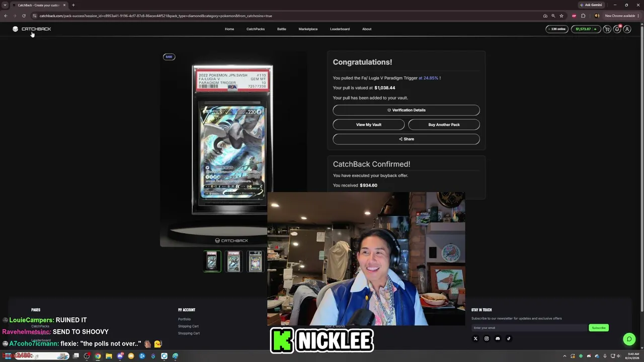Click the CatchBack logo
This screenshot has width=644, height=362.
coord(32,29)
